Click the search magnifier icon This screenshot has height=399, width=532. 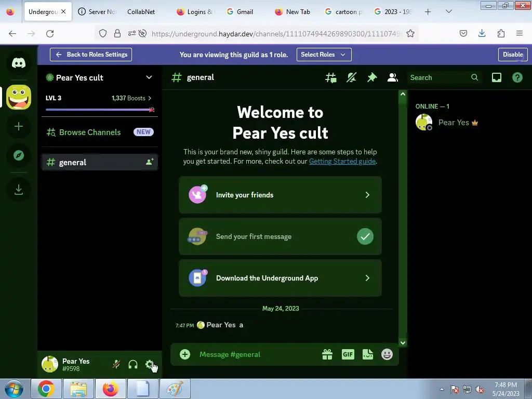475,78
